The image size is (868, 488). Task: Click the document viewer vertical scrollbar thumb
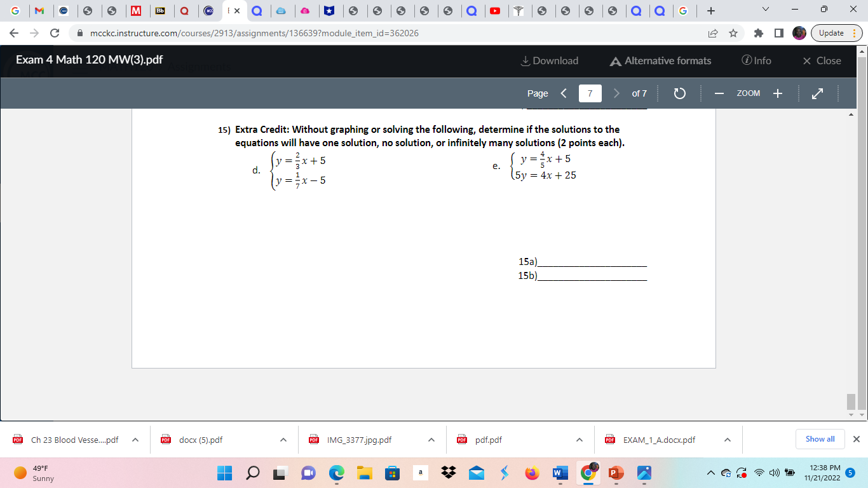pyautogui.click(x=851, y=402)
